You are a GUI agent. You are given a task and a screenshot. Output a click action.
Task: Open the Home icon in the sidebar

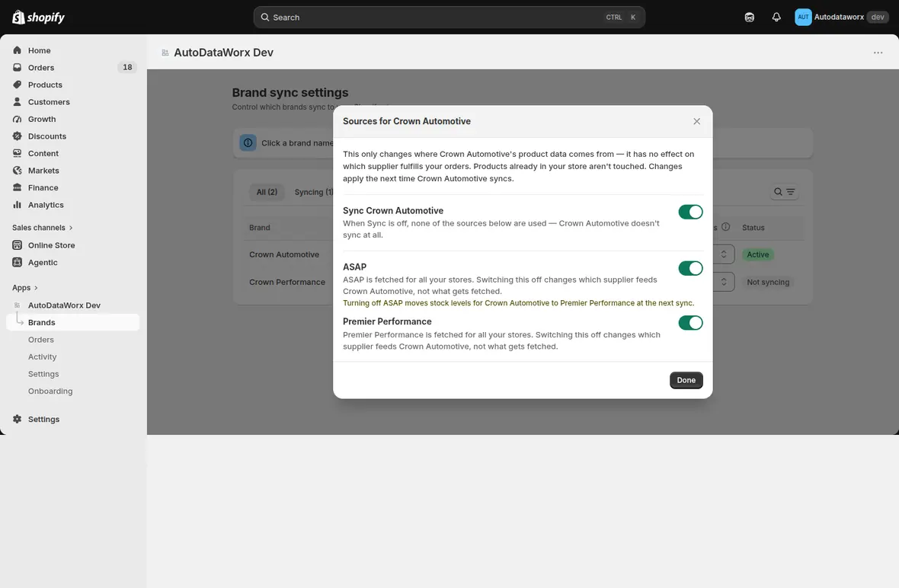click(x=18, y=50)
